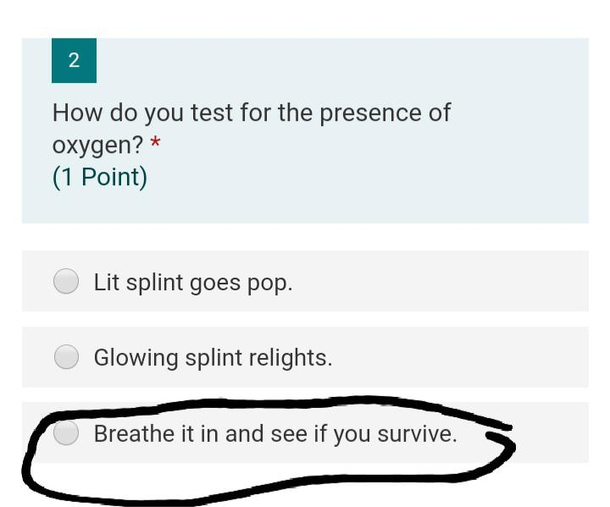Click the 'Glowing splint relights.' answer text

tap(212, 357)
